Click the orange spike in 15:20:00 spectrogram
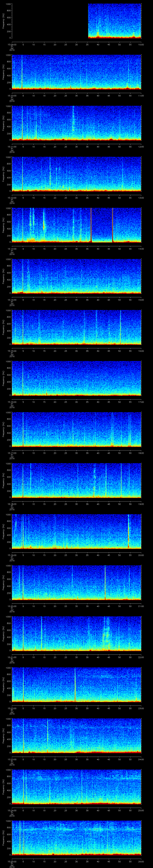Screen dimensions: 153x868 (105, 583)
